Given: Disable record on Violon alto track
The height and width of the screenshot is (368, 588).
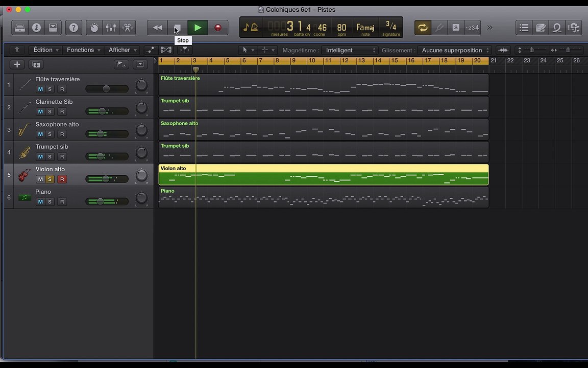Looking at the screenshot, I should (62, 179).
